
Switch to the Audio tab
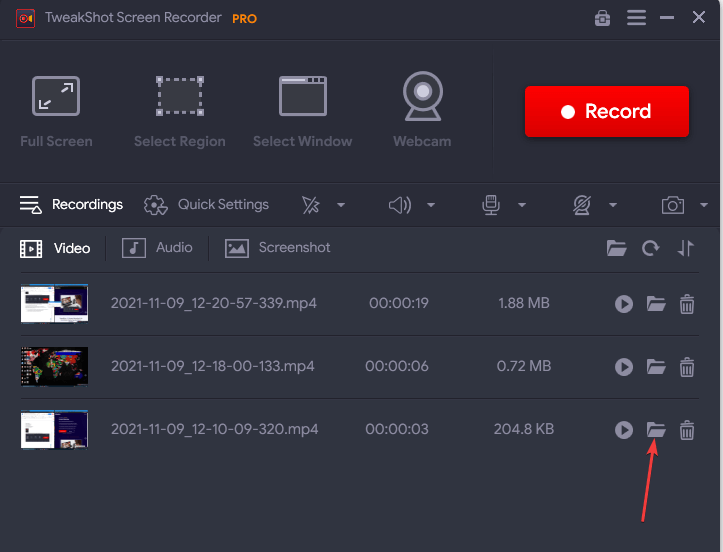pos(157,248)
